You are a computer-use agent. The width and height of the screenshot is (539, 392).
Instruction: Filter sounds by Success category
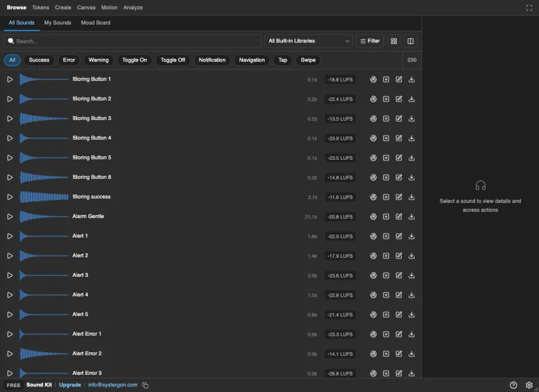(39, 60)
